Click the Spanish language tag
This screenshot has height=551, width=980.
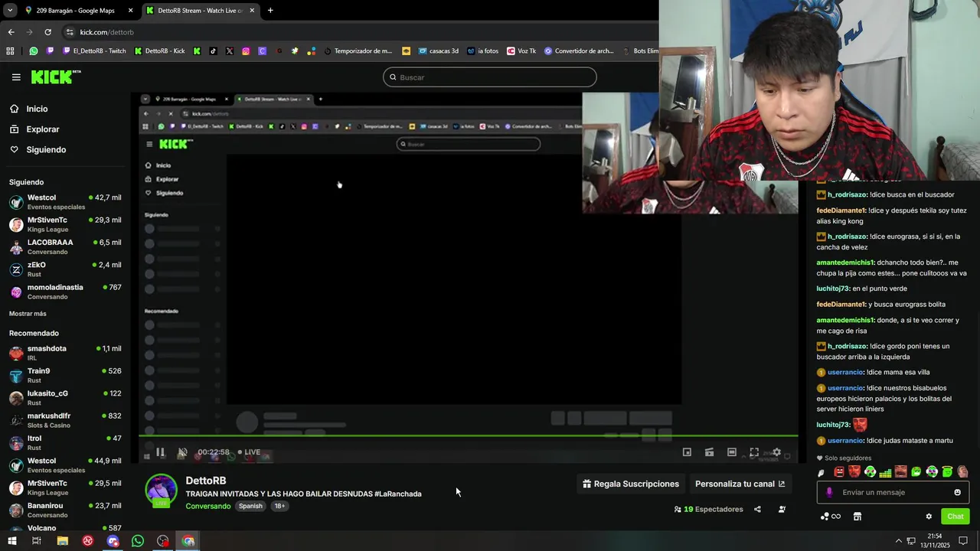click(250, 506)
